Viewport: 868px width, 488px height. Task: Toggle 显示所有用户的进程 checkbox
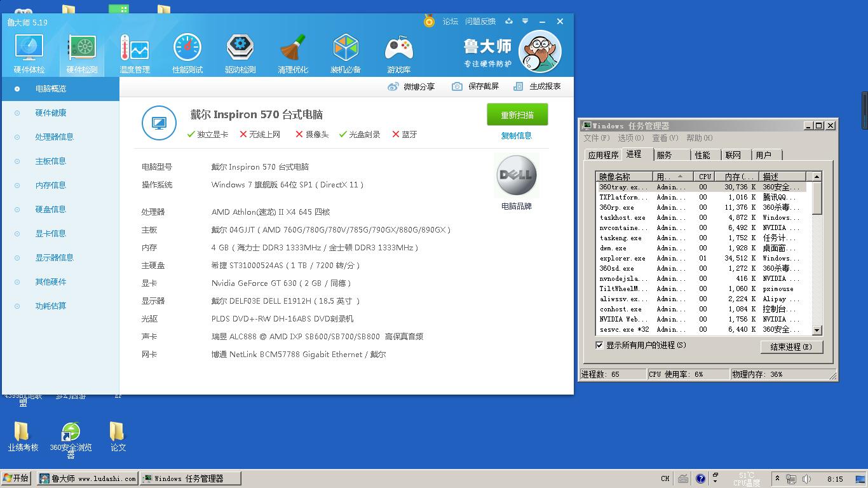599,345
